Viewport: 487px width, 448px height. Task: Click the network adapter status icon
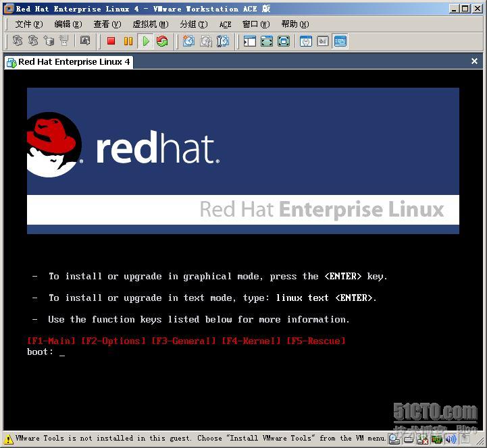tap(437, 439)
